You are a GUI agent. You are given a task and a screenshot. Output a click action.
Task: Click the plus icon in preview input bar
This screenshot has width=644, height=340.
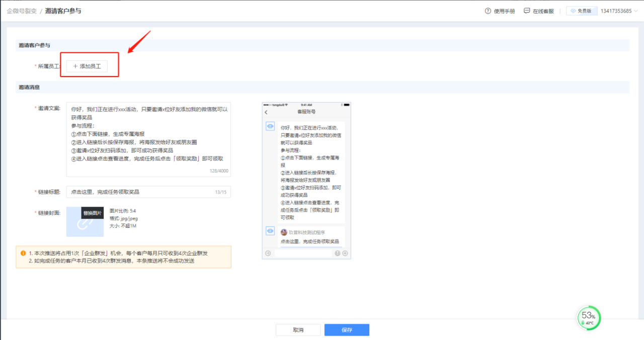pos(345,253)
